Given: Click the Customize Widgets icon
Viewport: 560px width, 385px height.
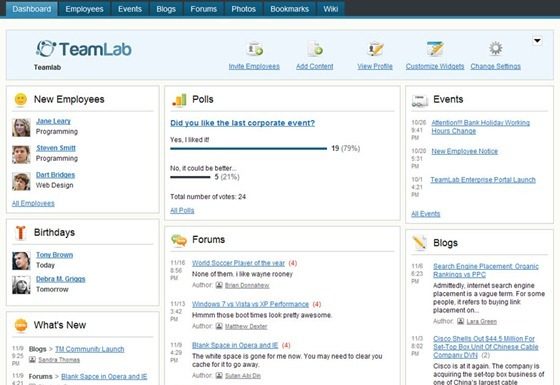Looking at the screenshot, I should (435, 49).
